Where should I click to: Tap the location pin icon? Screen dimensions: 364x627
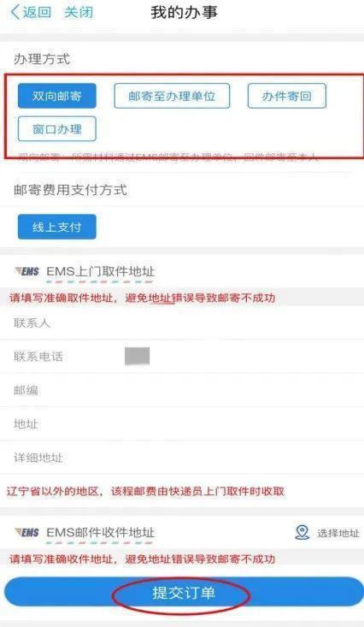click(x=302, y=533)
